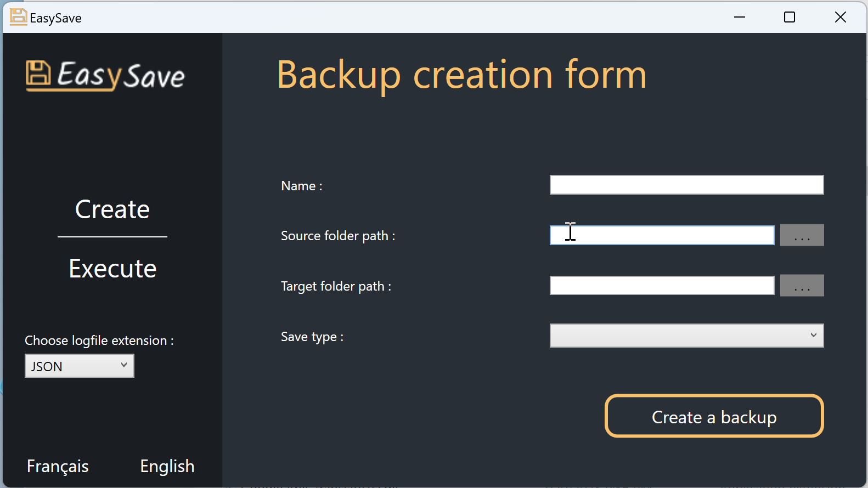
Task: Open the logfile extension JSON dropdown
Action: (x=80, y=366)
